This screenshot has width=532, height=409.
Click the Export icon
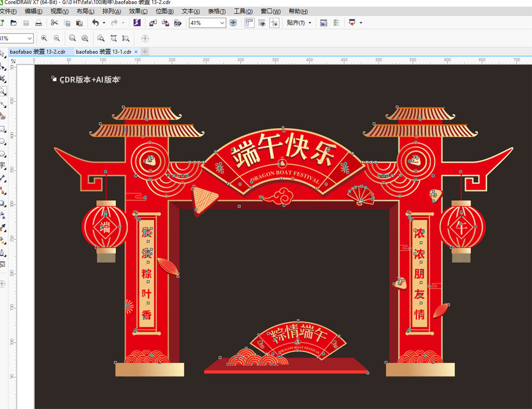(166, 23)
